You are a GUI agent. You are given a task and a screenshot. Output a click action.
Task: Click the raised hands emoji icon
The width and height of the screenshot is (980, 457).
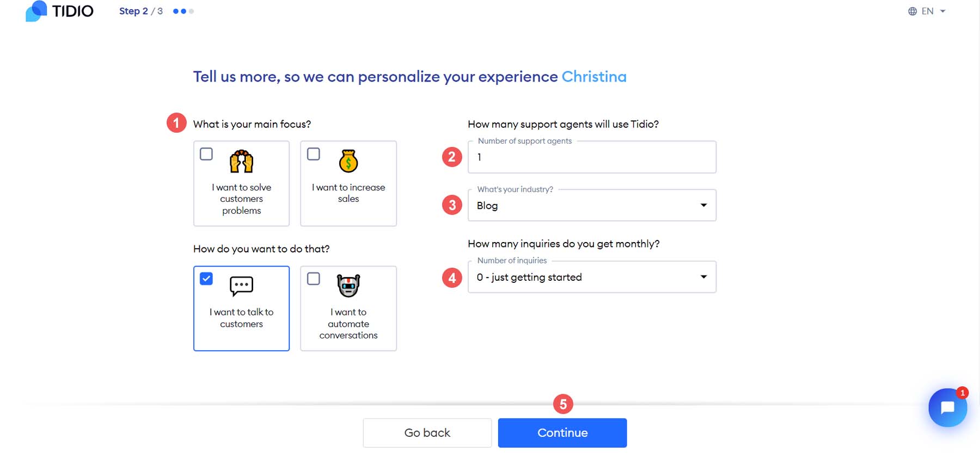click(241, 162)
